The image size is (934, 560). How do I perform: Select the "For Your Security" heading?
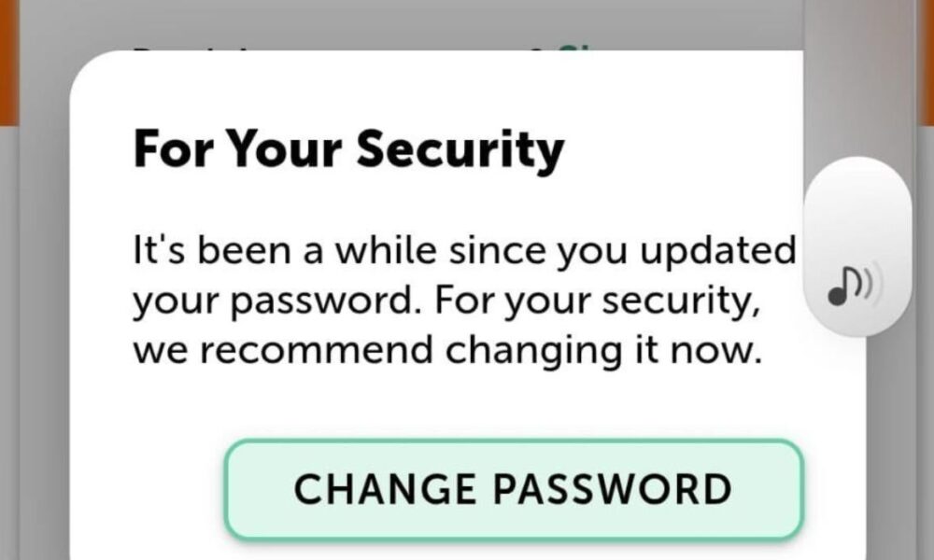tap(348, 148)
